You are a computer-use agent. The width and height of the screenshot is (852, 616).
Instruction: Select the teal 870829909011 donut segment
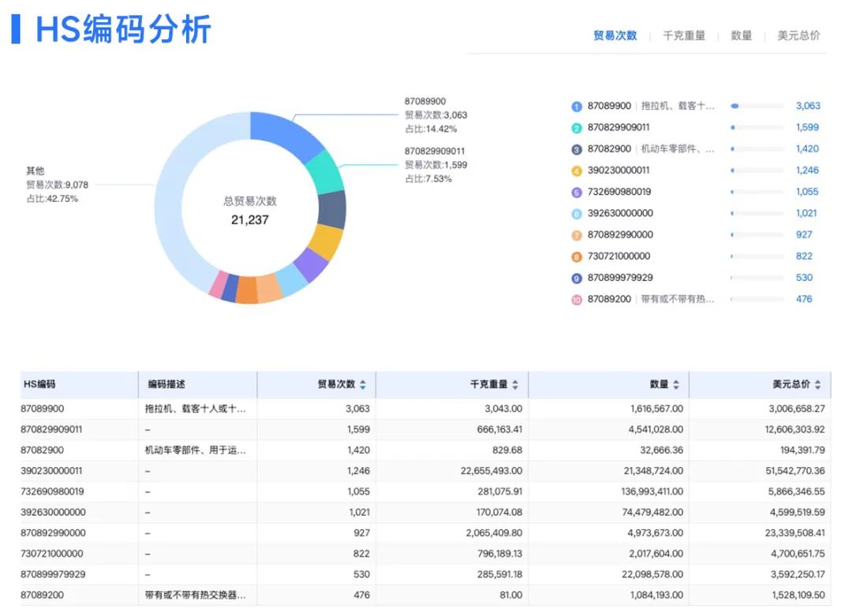pyautogui.click(x=326, y=173)
